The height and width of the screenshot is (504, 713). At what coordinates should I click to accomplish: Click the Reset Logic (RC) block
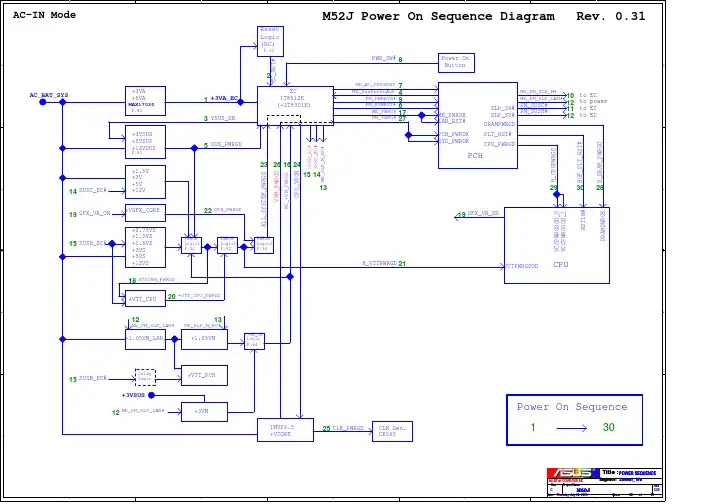[x=270, y=41]
